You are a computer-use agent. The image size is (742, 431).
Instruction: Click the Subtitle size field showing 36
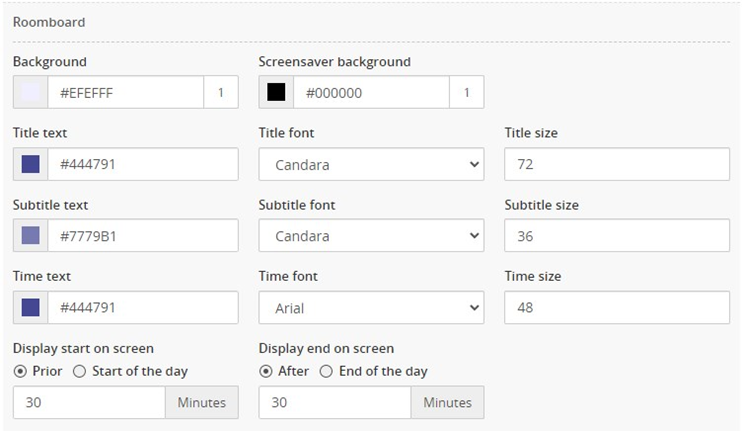[617, 236]
